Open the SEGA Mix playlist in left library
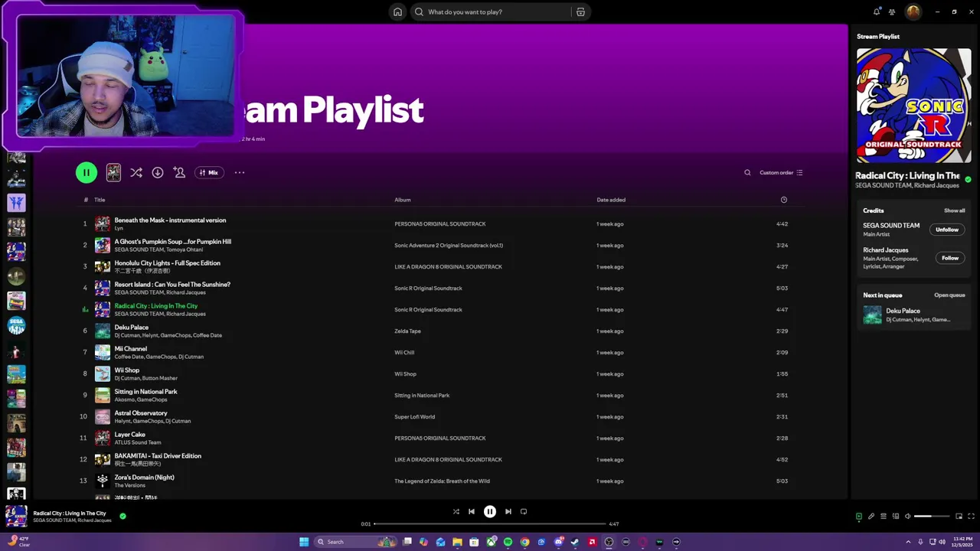This screenshot has height=551, width=980. coord(16,325)
